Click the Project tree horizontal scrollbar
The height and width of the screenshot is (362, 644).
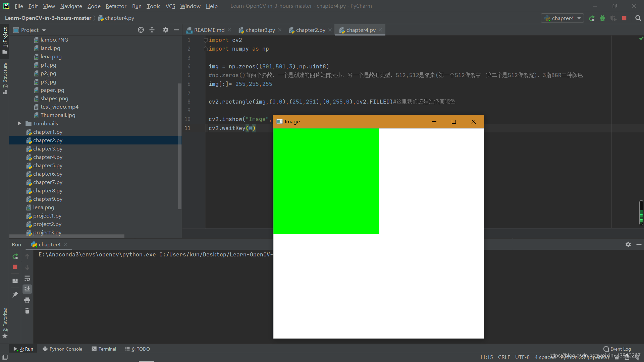(x=67, y=236)
